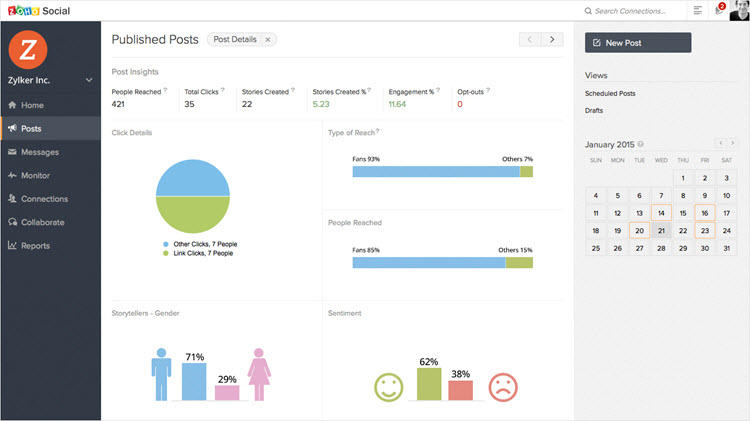This screenshot has width=750, height=421.
Task: Click the New Post button
Action: tap(638, 43)
